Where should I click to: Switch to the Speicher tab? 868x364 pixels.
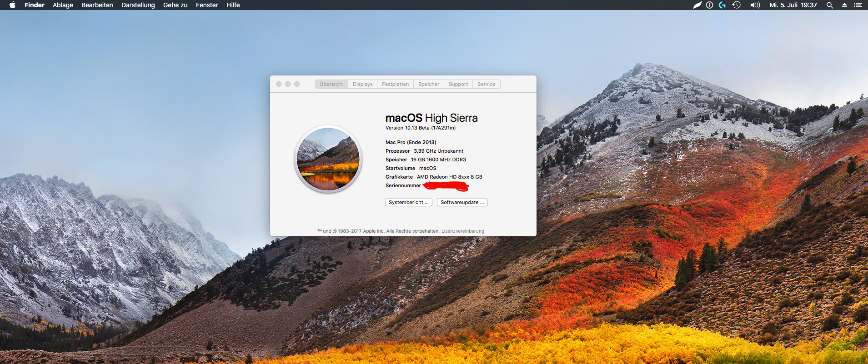click(429, 84)
